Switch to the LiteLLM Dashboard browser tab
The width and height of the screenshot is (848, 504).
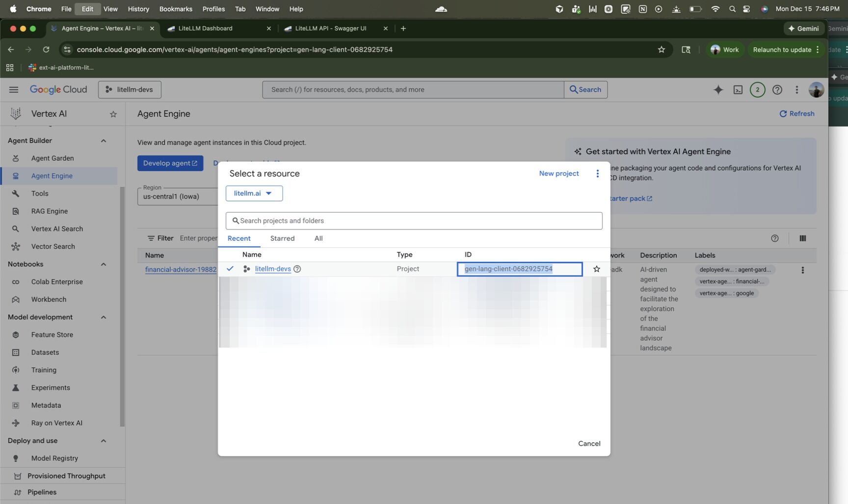click(219, 28)
